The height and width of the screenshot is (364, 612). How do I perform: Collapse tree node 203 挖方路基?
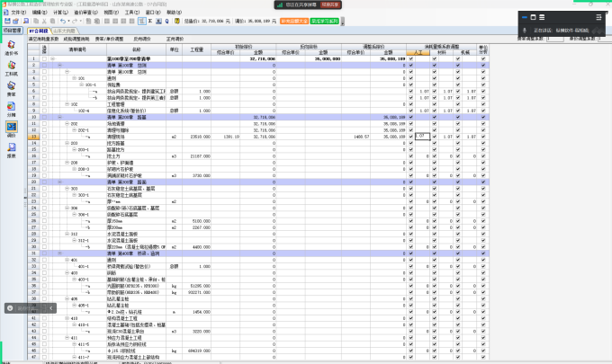coord(67,143)
